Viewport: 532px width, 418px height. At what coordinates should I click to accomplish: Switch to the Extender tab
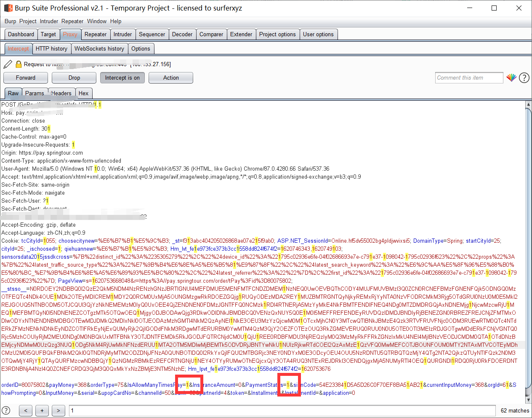(241, 34)
